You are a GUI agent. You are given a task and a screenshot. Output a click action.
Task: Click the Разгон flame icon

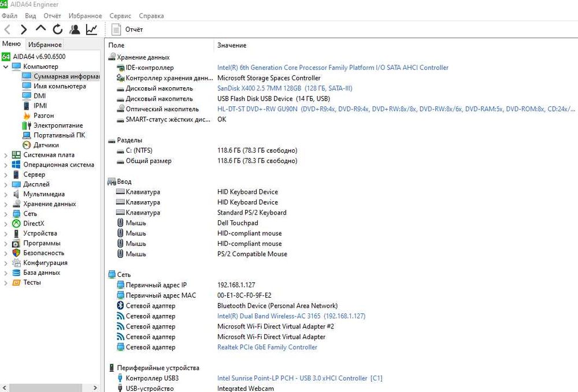point(27,116)
